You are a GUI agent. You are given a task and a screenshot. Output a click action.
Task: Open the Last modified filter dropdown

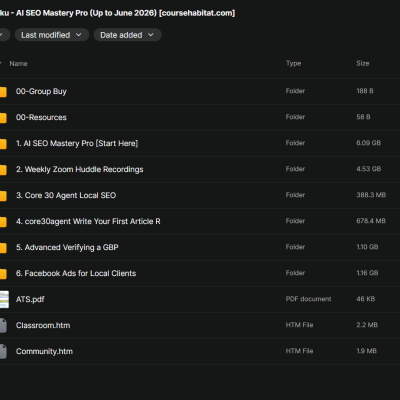point(52,35)
